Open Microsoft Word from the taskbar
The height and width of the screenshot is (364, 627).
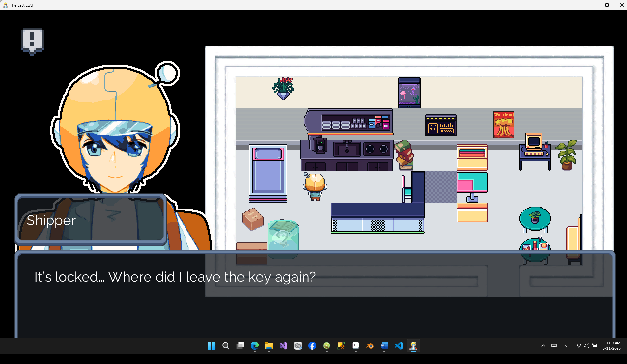(384, 346)
